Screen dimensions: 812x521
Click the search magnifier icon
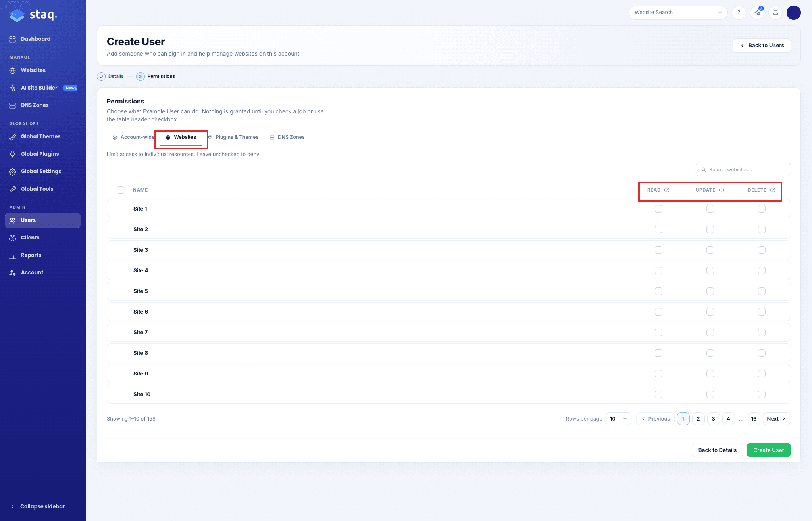click(703, 170)
